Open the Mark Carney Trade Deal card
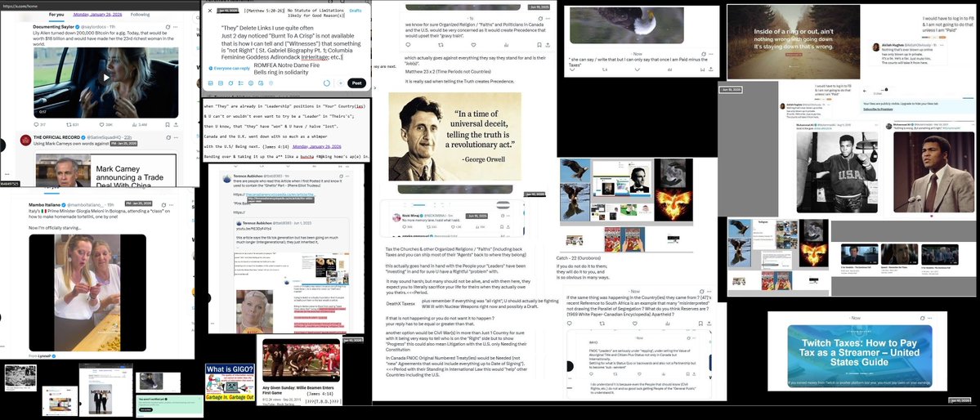This screenshot has width=980, height=420. [x=106, y=170]
